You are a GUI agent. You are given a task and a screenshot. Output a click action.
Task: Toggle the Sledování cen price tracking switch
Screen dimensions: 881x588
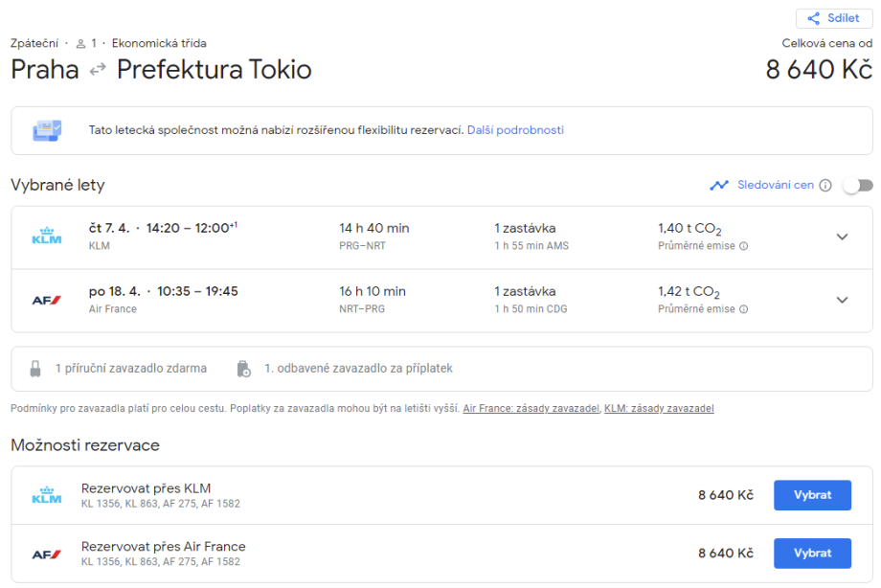[857, 185]
